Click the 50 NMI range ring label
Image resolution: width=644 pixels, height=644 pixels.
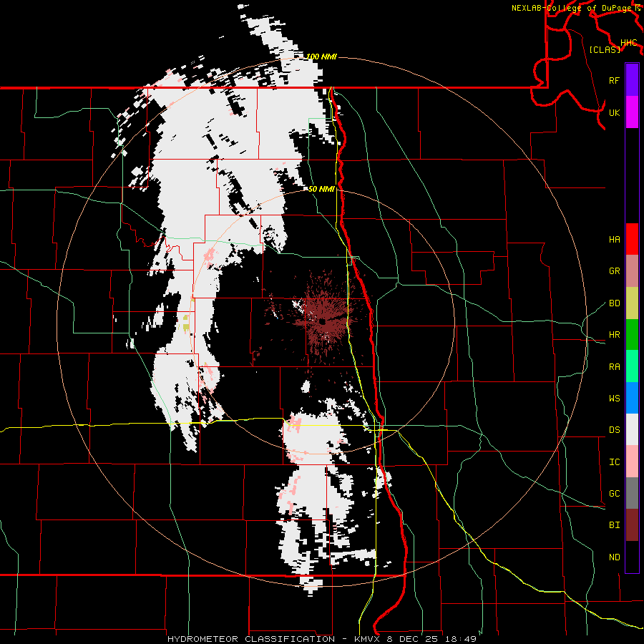pyautogui.click(x=321, y=189)
